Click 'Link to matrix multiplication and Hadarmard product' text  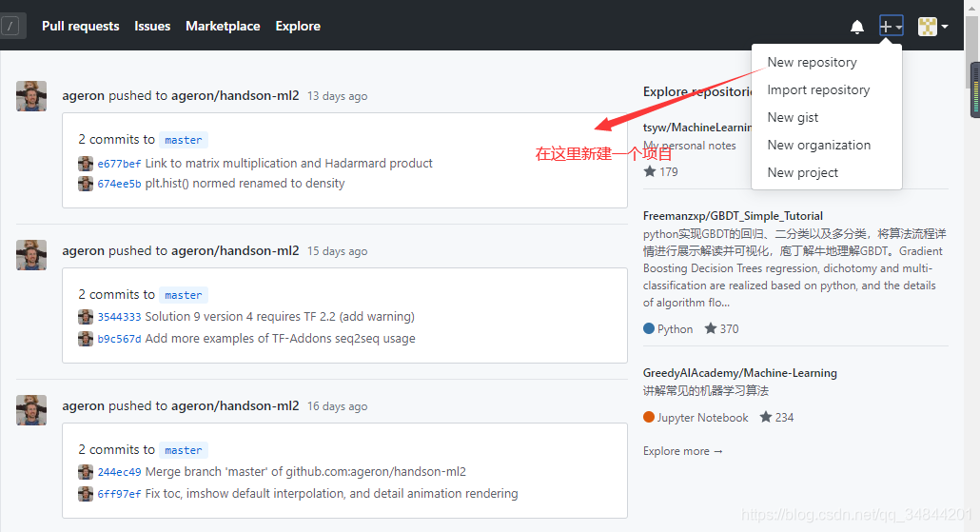pos(288,163)
